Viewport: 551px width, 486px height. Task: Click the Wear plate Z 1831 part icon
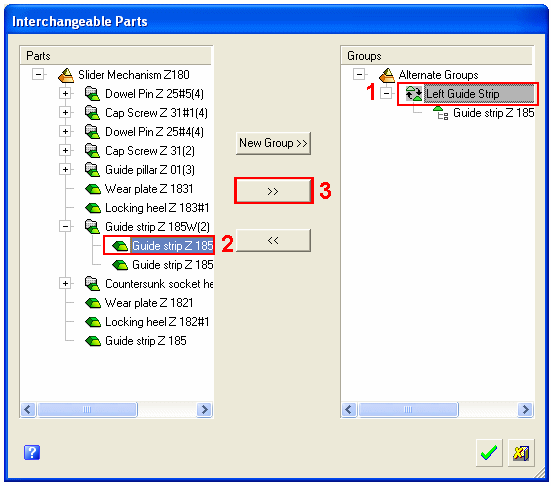coord(93,189)
